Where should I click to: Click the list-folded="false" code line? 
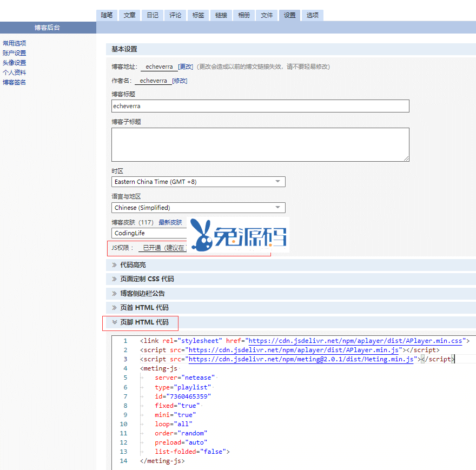[192, 452]
